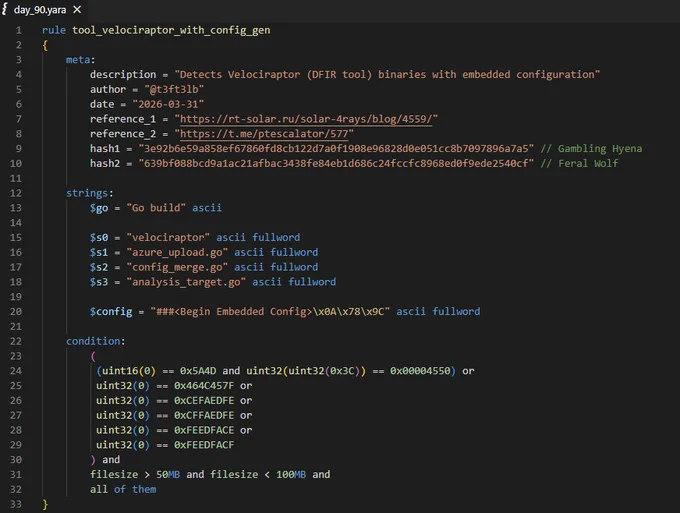This screenshot has width=680, height=513.
Task: Close the day_90.yara tab
Action: [x=77, y=10]
